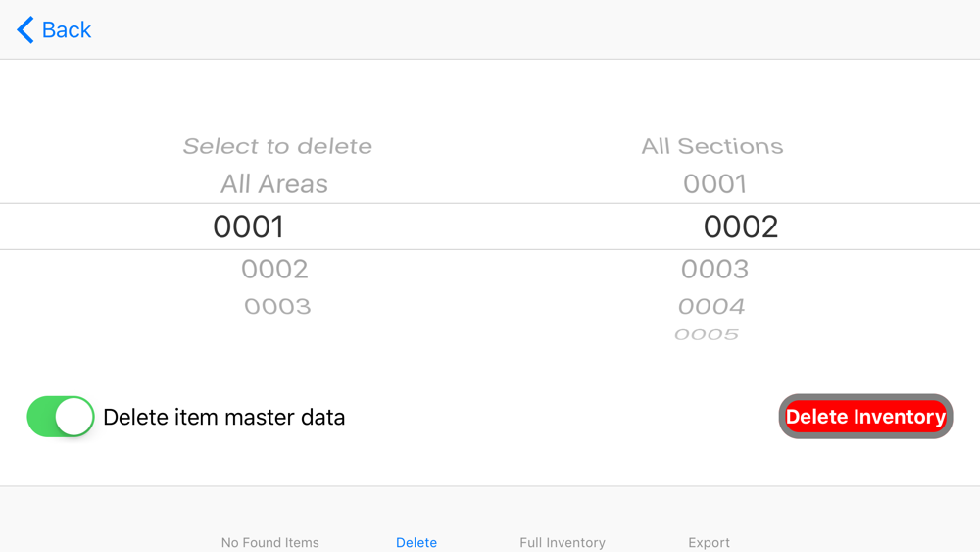Choose section 0005 in right picker
The width and height of the screenshot is (980, 552).
(707, 335)
